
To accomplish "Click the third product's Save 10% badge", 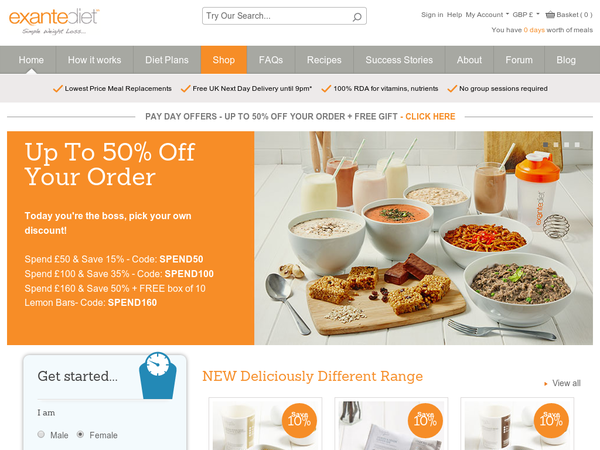I will [551, 420].
